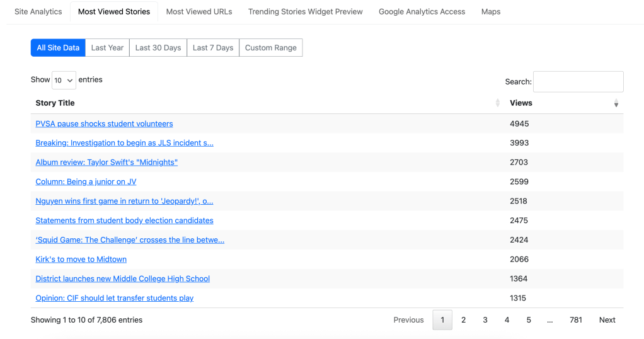
Task: Open the PVSA pause shocks student volunteers story
Action: pos(104,124)
